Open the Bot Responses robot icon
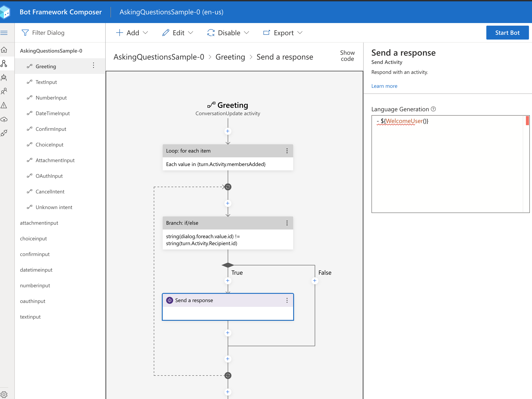This screenshot has width=532, height=399. coord(4,77)
